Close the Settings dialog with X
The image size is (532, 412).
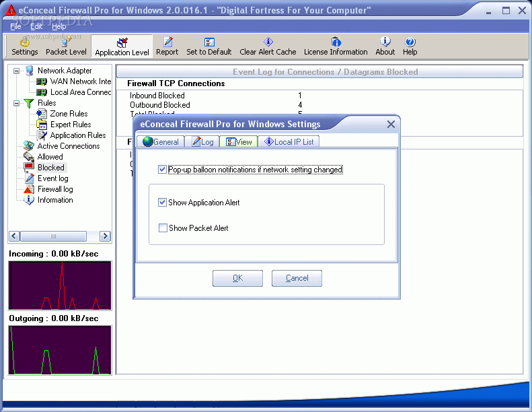[391, 124]
